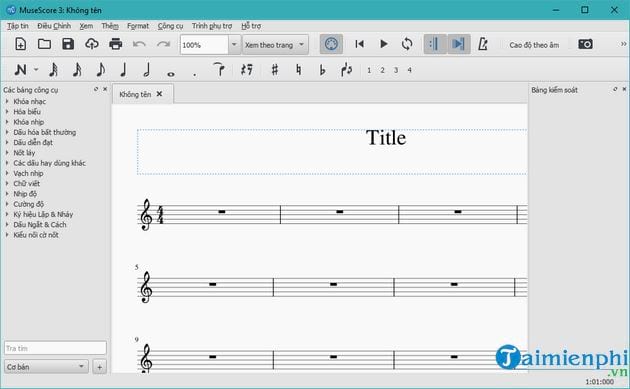Image resolution: width=630 pixels, height=389 pixels.
Task: Open the Cơ bản workspace dropdown
Action: [x=46, y=367]
